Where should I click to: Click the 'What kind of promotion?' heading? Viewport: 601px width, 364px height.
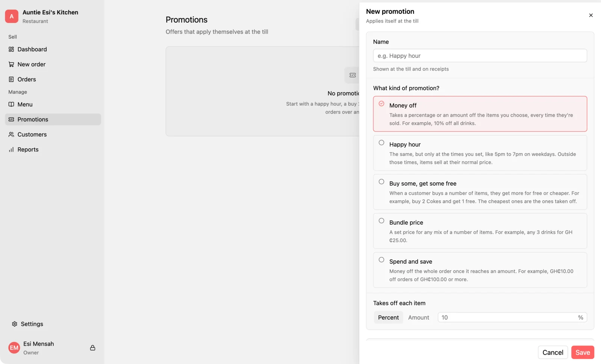(x=406, y=88)
